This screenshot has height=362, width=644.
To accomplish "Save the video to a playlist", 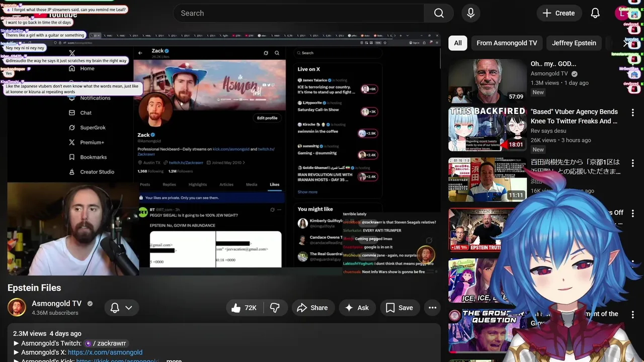I will (399, 308).
